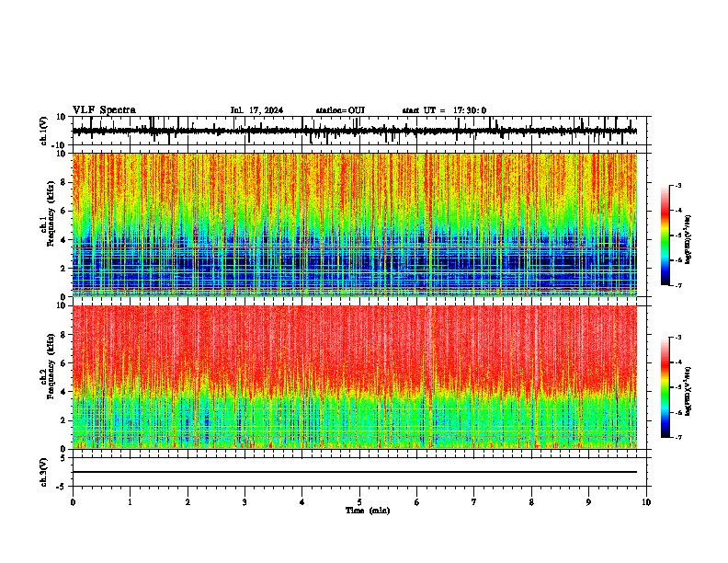Click the 'ch.3(V)' axis label
The image size is (728, 563).
pyautogui.click(x=44, y=472)
